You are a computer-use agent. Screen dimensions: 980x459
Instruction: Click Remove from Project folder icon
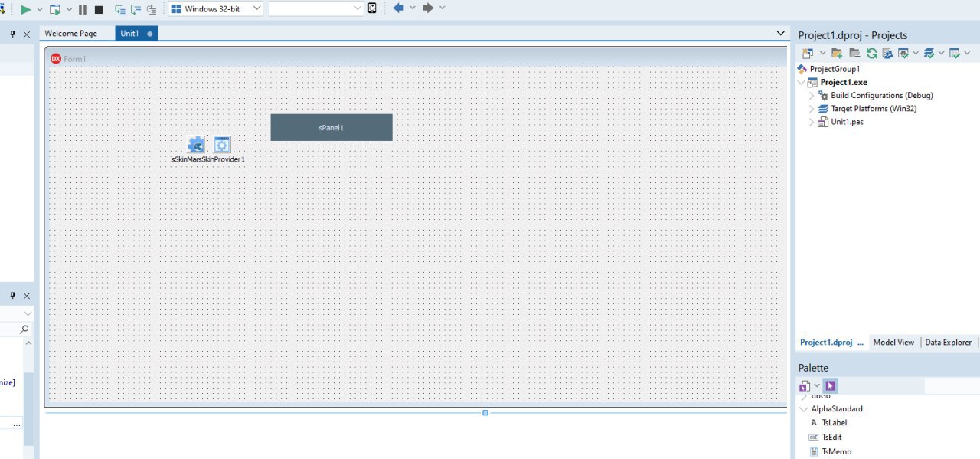[854, 53]
